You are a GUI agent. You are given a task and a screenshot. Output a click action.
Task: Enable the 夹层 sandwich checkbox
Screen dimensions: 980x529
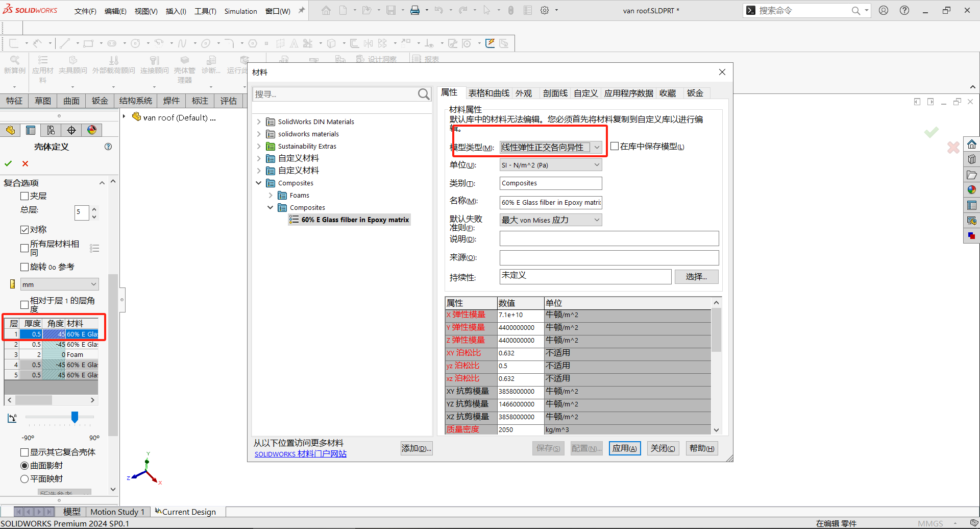coord(24,196)
